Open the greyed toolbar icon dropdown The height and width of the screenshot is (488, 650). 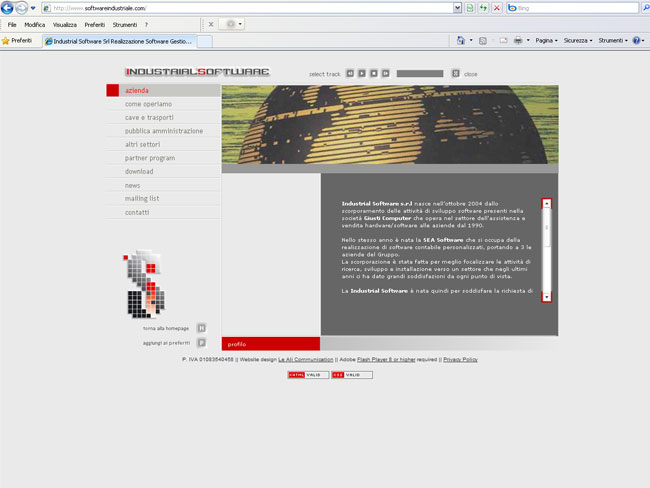(x=240, y=24)
